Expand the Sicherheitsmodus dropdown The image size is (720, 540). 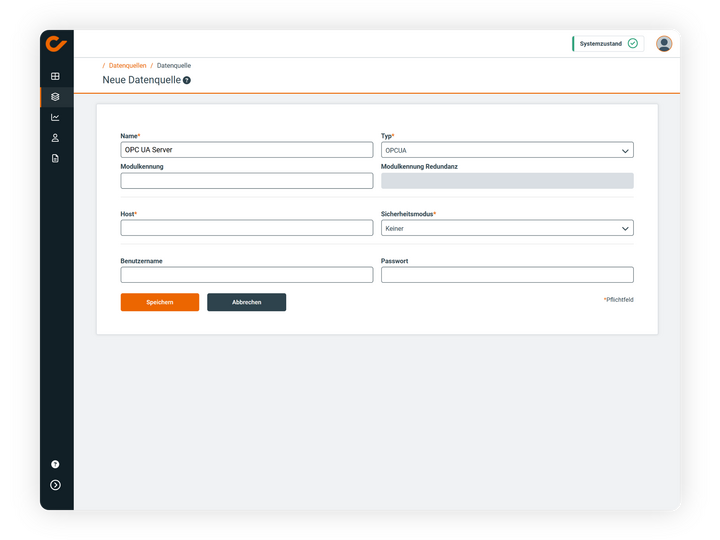tap(507, 228)
